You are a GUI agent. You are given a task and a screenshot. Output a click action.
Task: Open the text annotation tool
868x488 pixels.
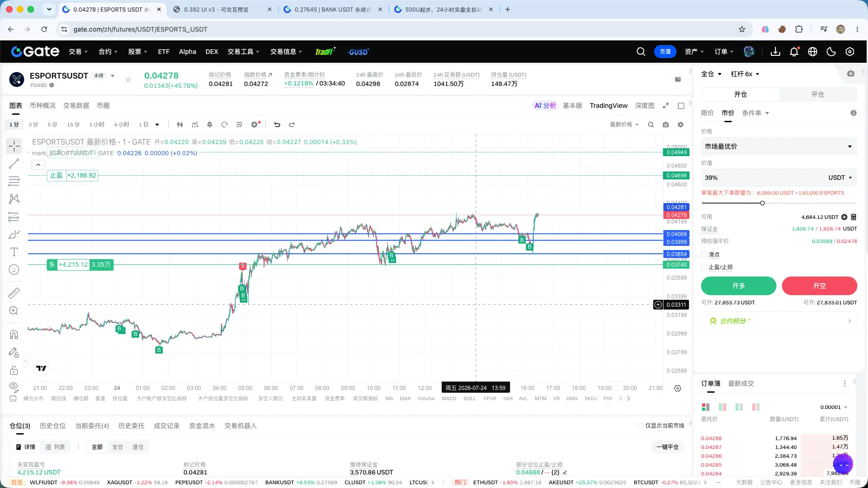click(14, 252)
